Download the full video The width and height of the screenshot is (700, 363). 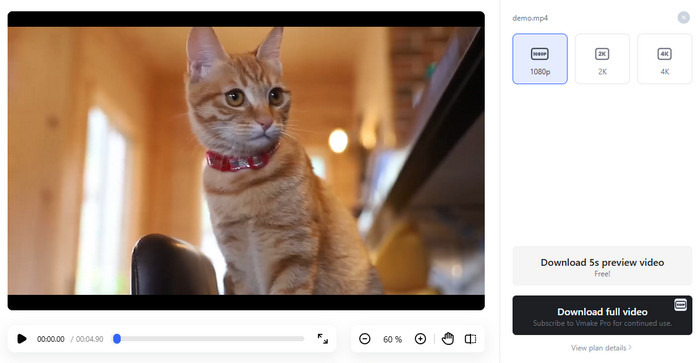pos(602,315)
